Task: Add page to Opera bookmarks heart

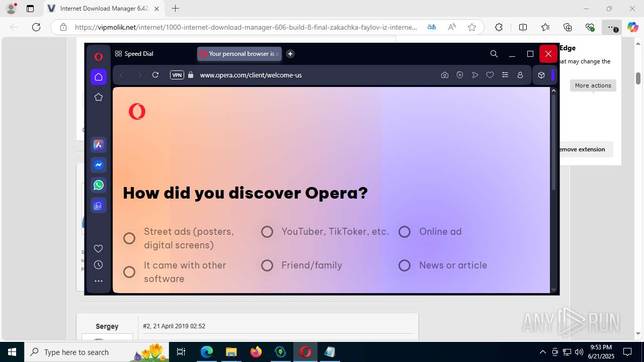Action: 490,75
